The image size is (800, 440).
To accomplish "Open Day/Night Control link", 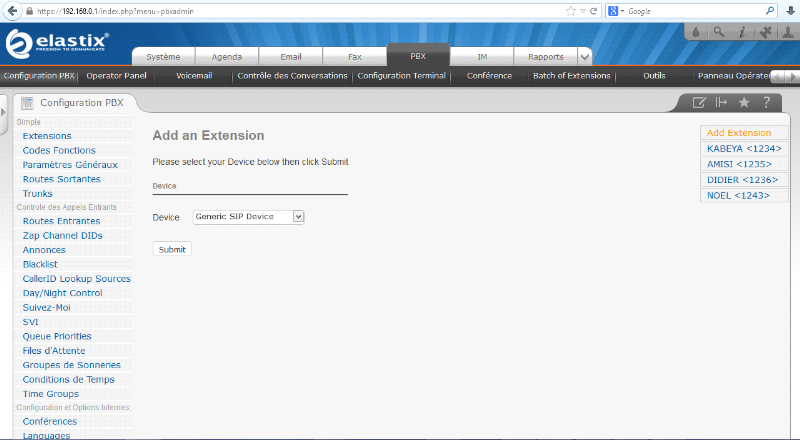I will [x=62, y=293].
